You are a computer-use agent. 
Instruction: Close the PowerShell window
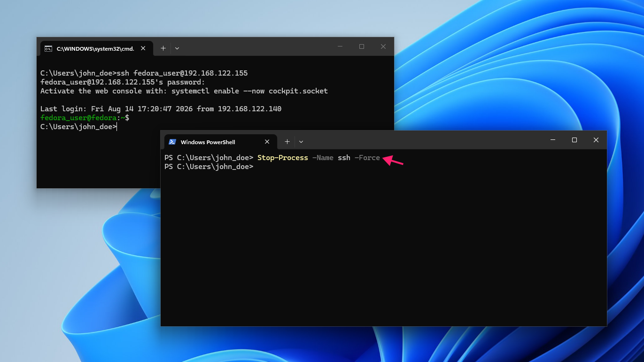coord(596,140)
